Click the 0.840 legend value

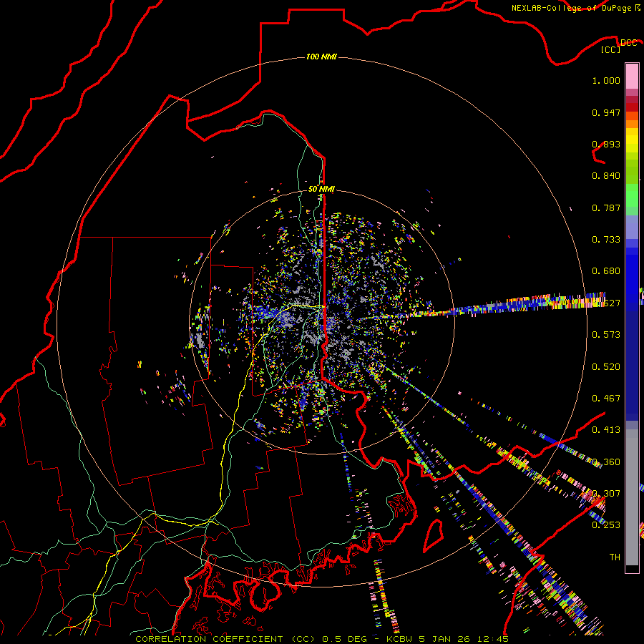tap(606, 176)
